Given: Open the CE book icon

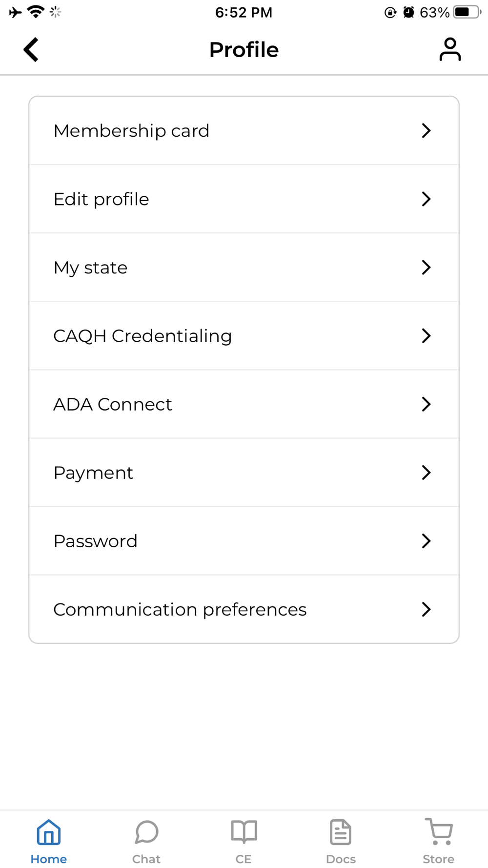Looking at the screenshot, I should [244, 832].
